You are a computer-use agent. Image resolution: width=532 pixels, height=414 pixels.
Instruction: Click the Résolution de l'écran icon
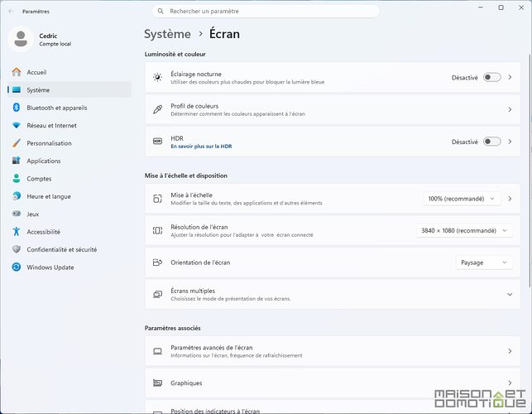[157, 231]
